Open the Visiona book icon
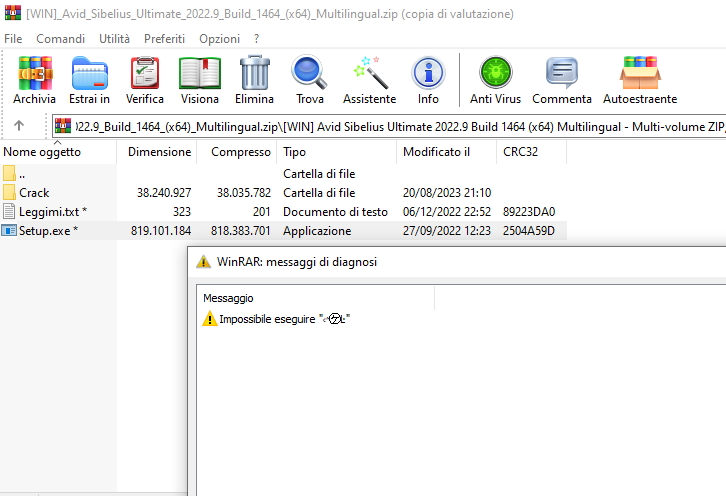 200,73
